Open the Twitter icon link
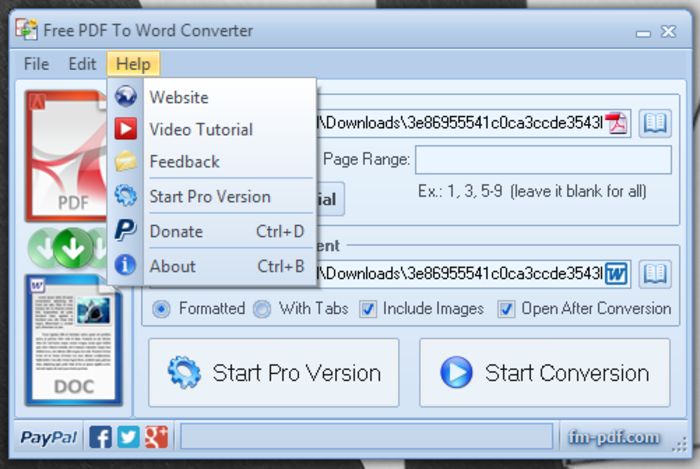The image size is (700, 469). click(x=129, y=436)
